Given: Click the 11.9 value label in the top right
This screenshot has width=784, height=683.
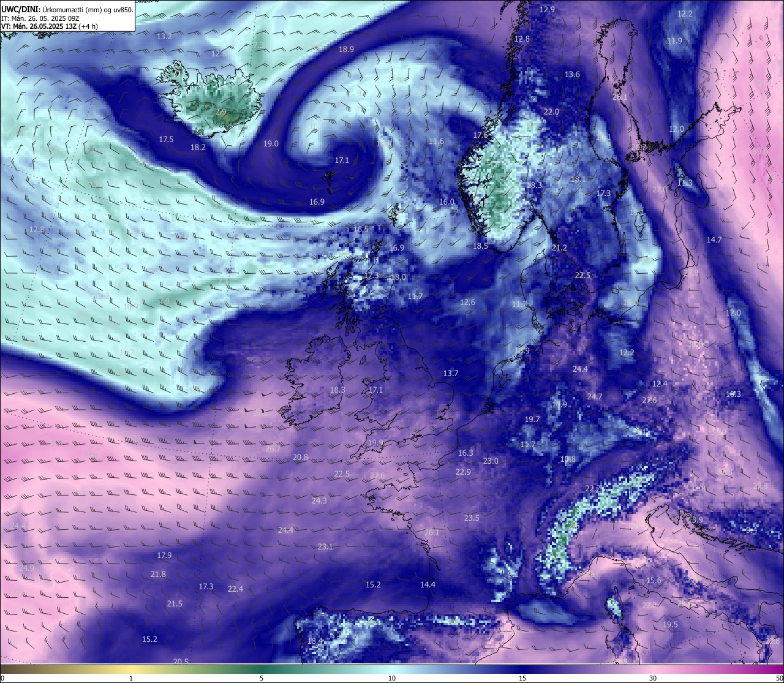Looking at the screenshot, I should click(674, 41).
